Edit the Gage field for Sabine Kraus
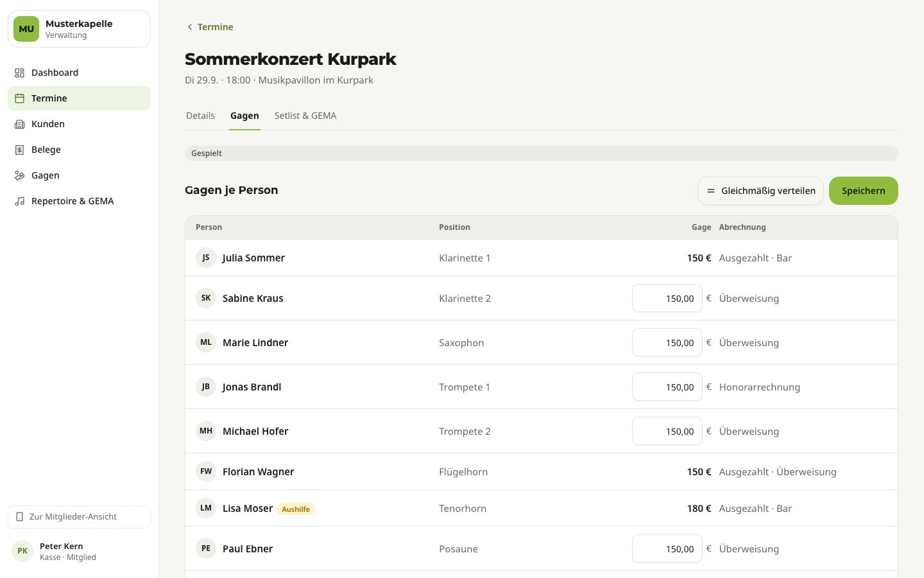924x578 pixels. pos(667,298)
